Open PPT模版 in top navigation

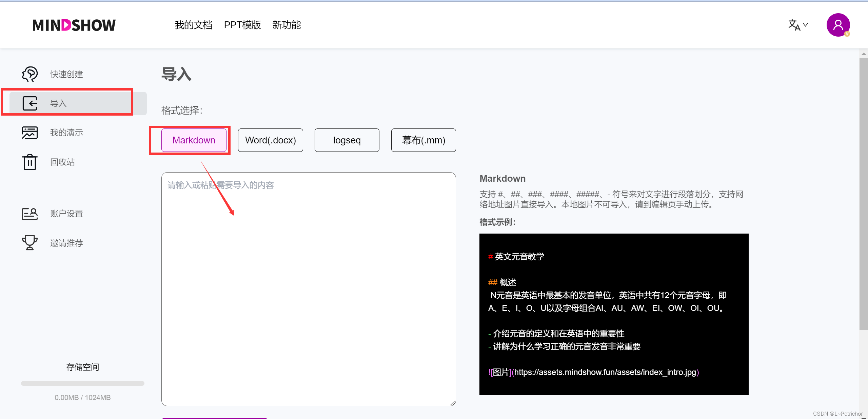(x=242, y=25)
